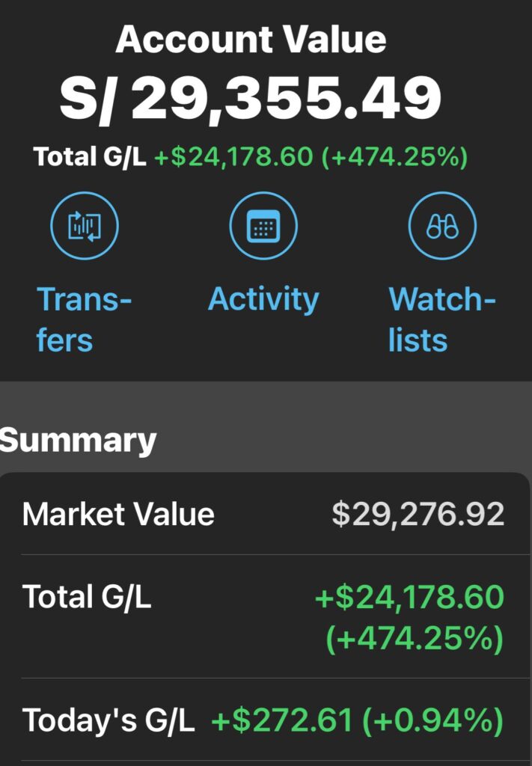Open the Total G/L row in Summary
Image resolution: width=532 pixels, height=766 pixels.
(266, 616)
